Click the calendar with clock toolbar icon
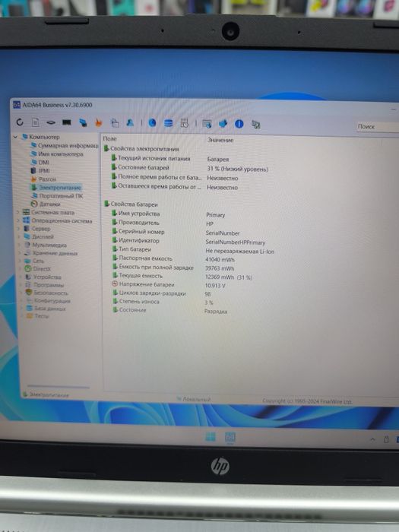The height and width of the screenshot is (532, 399). click(x=184, y=123)
